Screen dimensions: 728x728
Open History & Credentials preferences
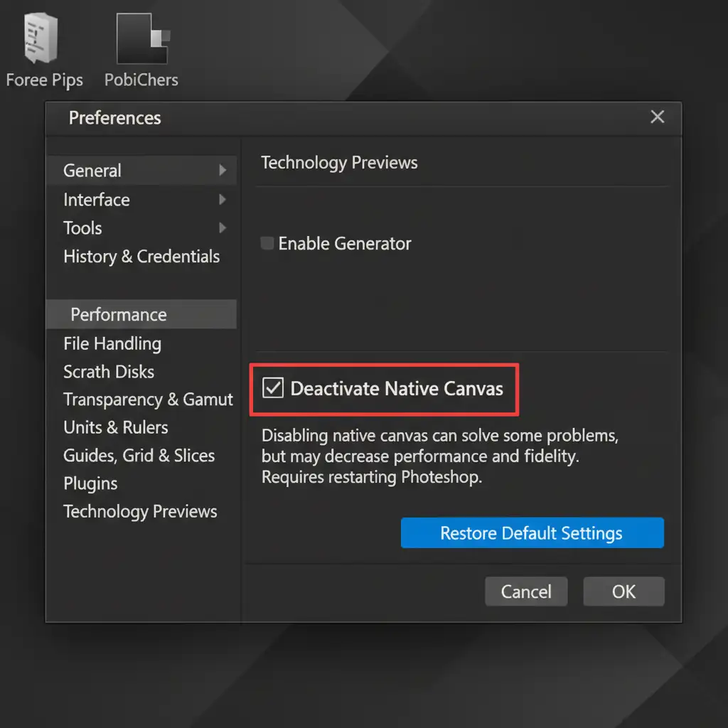point(141,257)
